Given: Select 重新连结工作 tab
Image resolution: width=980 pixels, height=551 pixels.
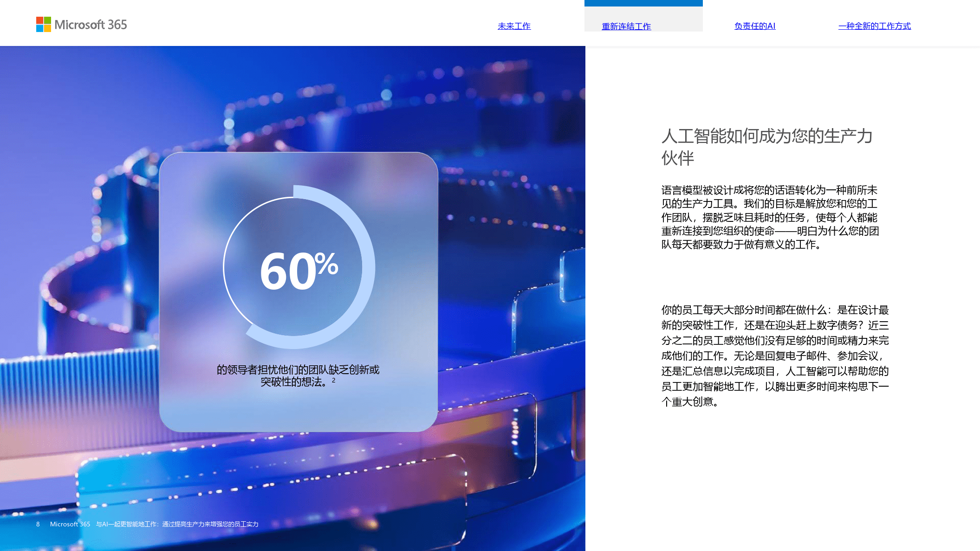Looking at the screenshot, I should click(627, 26).
